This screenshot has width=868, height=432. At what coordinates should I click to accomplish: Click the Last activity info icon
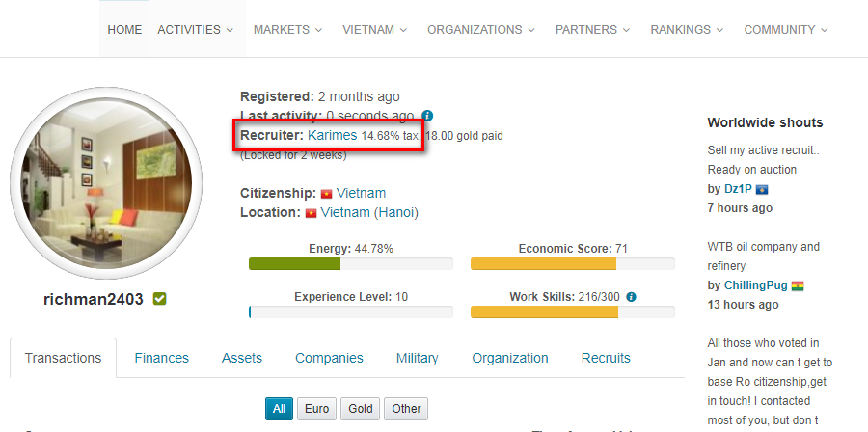coord(427,116)
